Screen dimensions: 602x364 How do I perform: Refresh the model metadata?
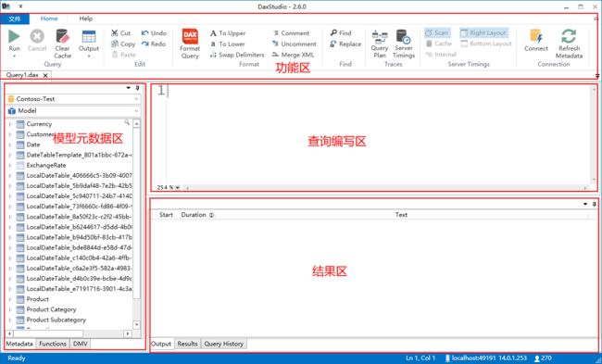tap(569, 44)
